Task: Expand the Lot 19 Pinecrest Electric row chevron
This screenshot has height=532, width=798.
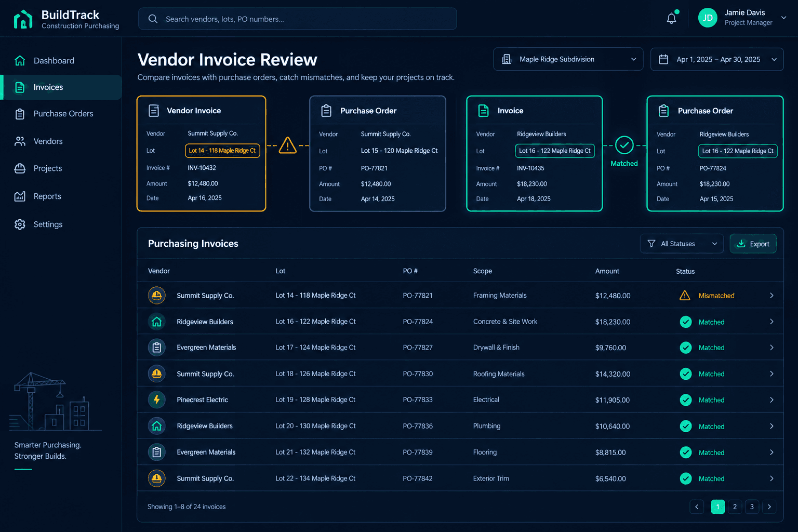Action: click(x=772, y=400)
